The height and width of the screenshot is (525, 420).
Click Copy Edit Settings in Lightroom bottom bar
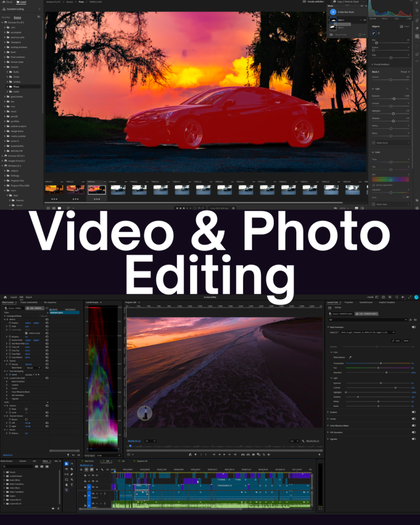click(x=219, y=208)
